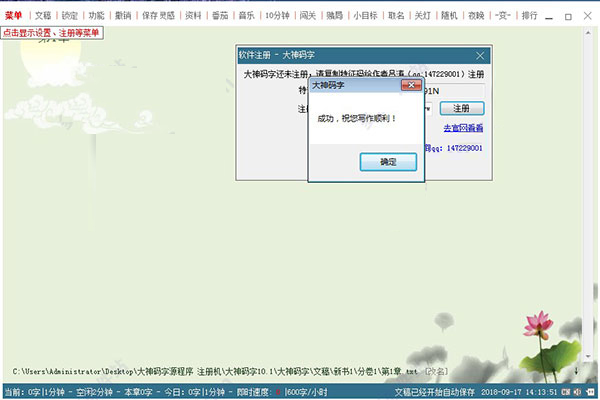Click the 文稿已经开始自动保存 status text
Image resolution: width=600 pixels, height=400 pixels.
tap(435, 392)
